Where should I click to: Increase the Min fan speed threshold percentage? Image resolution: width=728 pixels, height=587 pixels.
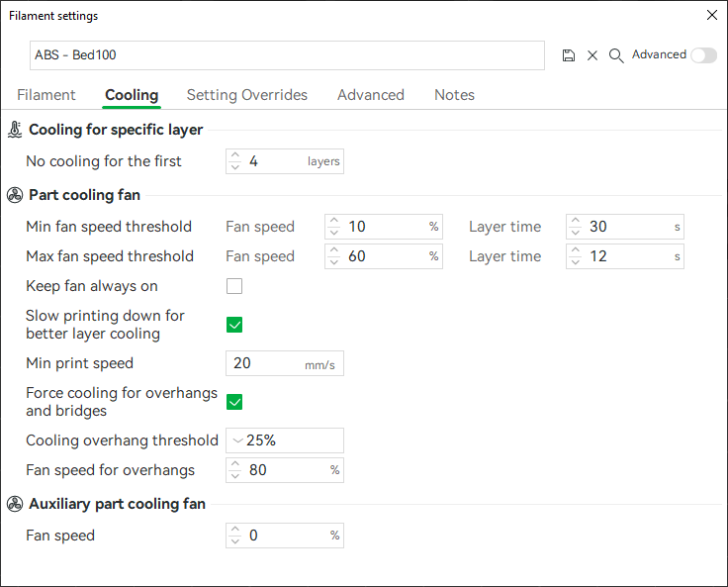pos(333,222)
